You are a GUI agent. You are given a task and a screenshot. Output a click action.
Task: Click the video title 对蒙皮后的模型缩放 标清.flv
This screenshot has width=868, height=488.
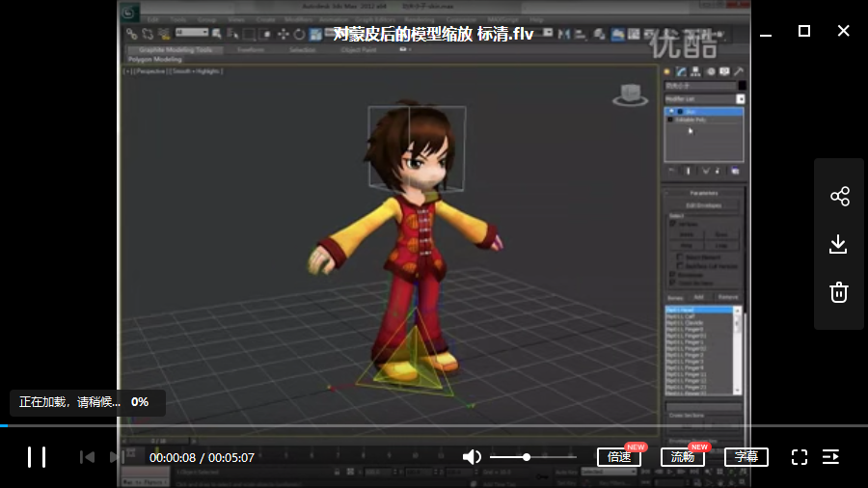tap(433, 34)
